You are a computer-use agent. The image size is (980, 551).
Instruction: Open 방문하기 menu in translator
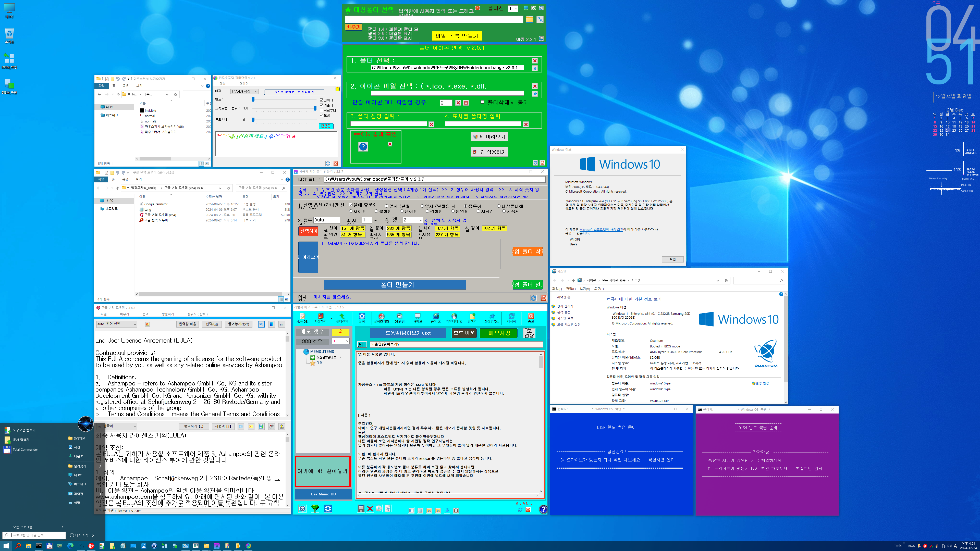(168, 314)
